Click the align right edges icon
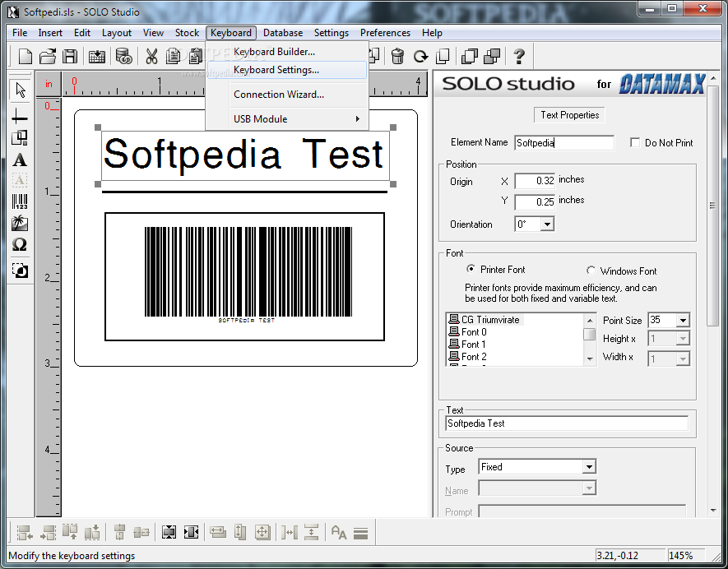The height and width of the screenshot is (569, 728). click(x=48, y=532)
